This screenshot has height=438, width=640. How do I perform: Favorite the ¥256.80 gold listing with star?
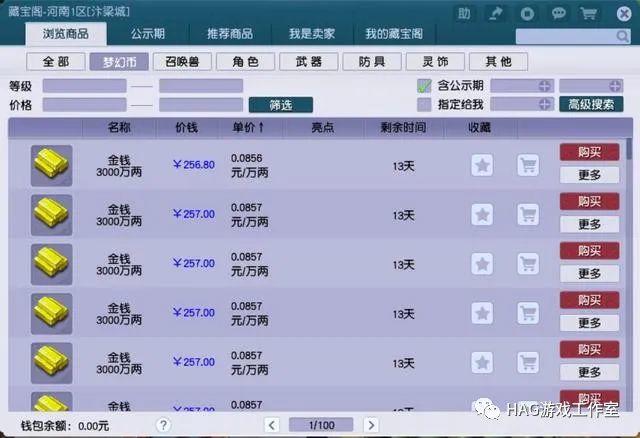click(x=482, y=165)
